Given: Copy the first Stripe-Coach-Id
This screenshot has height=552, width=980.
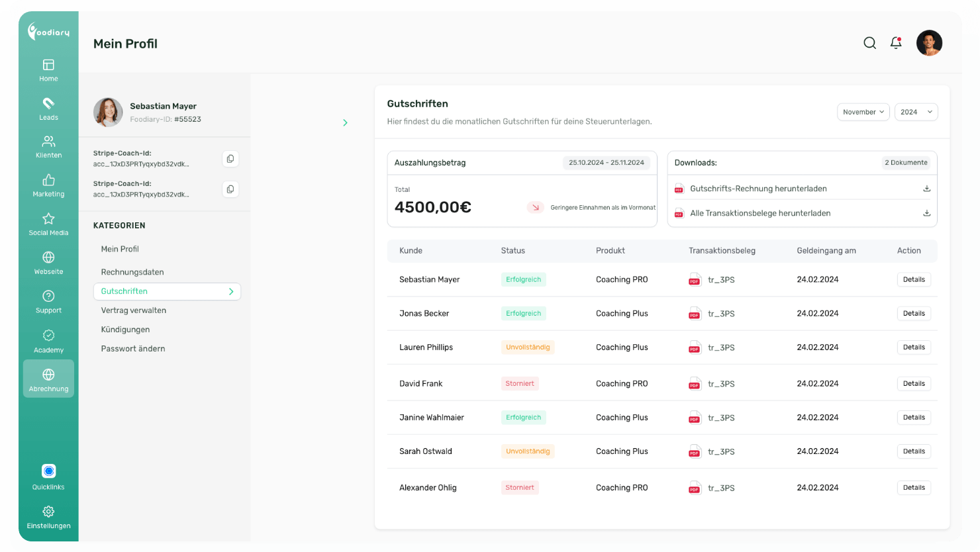Looking at the screenshot, I should tap(230, 159).
